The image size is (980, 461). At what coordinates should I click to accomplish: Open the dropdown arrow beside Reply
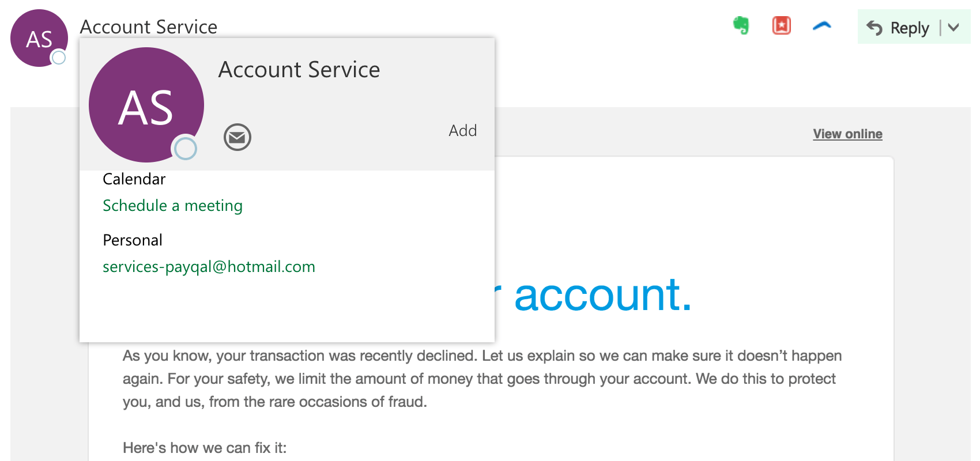click(x=953, y=27)
